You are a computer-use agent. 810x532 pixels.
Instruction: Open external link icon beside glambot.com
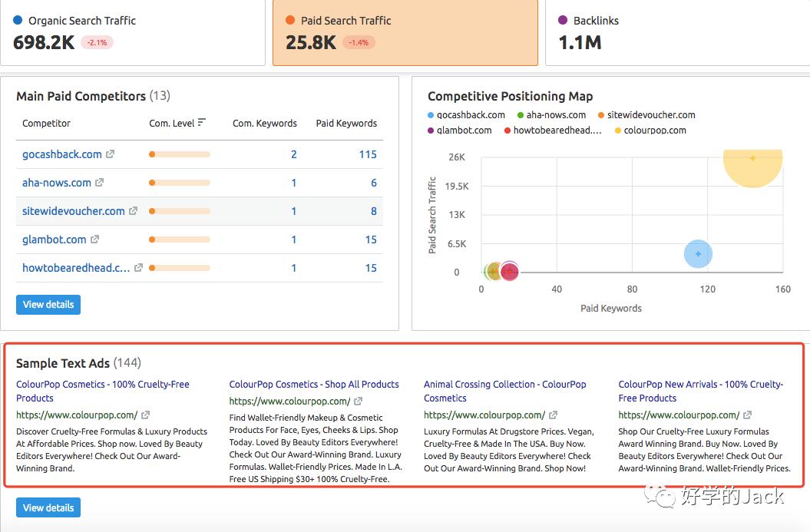click(95, 240)
